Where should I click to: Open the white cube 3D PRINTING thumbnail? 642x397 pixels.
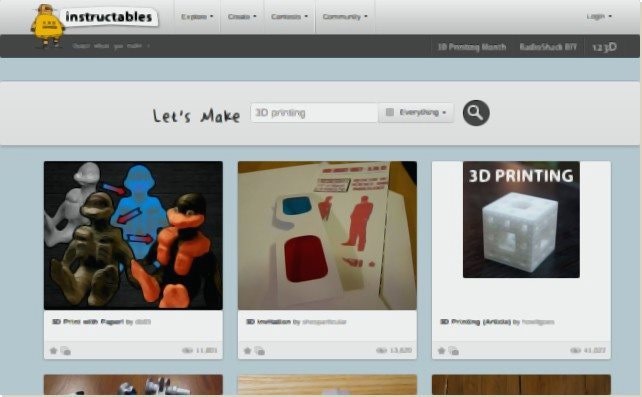(521, 219)
